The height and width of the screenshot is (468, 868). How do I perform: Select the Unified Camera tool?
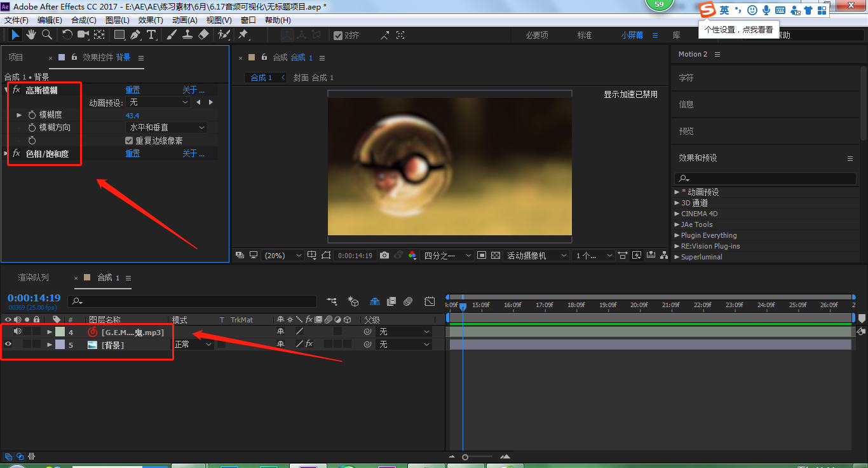[83, 35]
